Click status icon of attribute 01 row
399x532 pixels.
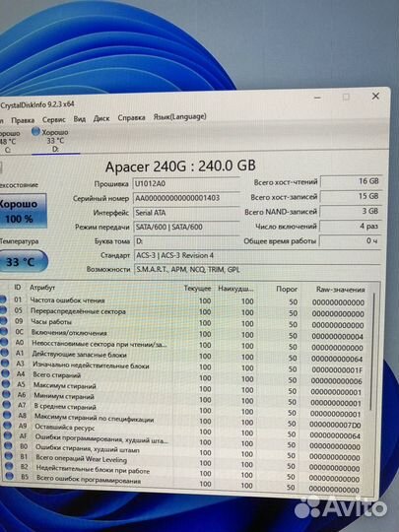point(3,299)
